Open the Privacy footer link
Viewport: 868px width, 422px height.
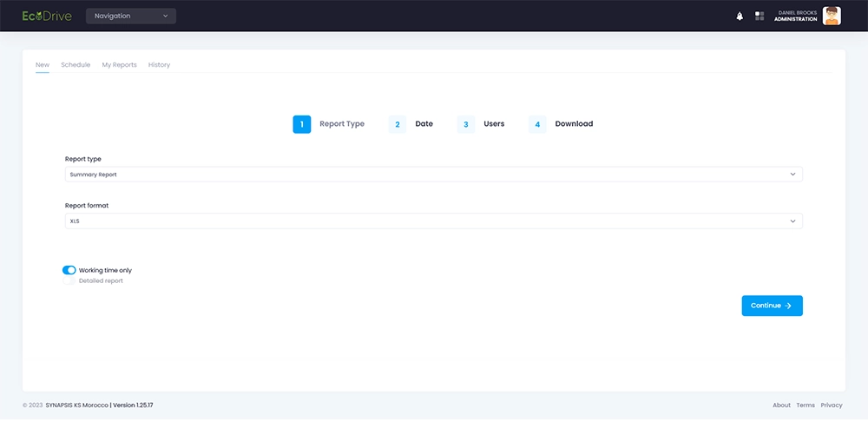tap(832, 406)
